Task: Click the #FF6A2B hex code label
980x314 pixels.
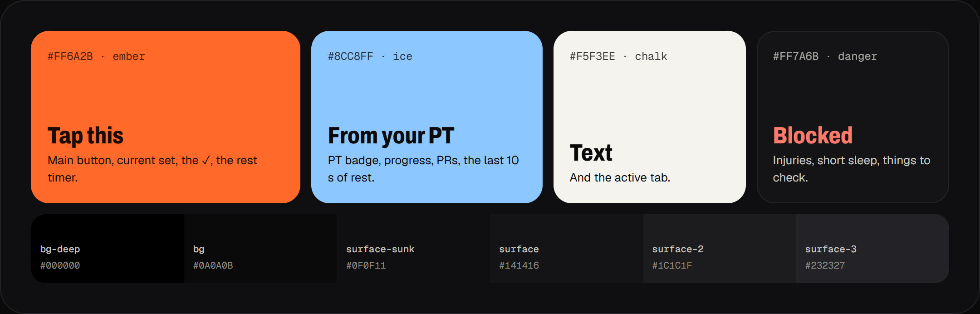Action: pos(70,56)
